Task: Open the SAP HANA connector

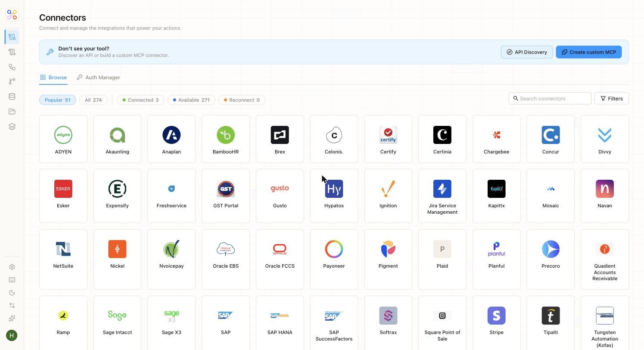Action: 280,323
